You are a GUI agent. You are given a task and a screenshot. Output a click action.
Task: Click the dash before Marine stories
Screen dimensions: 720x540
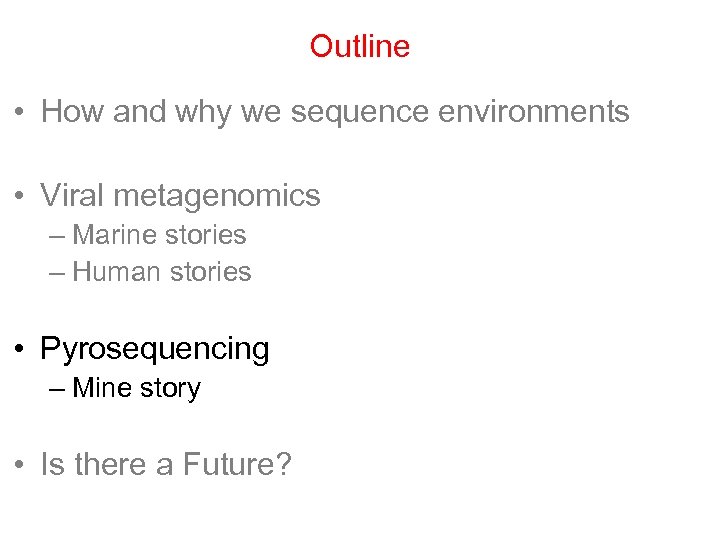click(x=55, y=236)
